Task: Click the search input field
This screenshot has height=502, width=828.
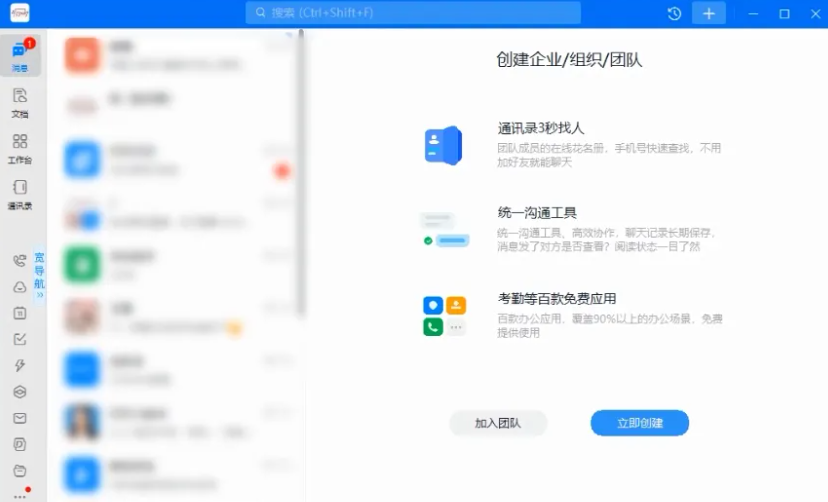Action: pyautogui.click(x=413, y=13)
